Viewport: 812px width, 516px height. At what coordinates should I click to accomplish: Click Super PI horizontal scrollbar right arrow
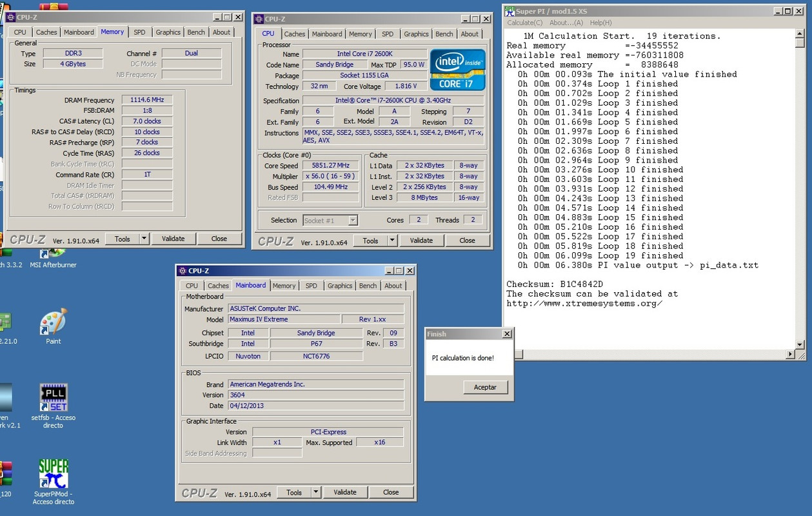(x=791, y=355)
